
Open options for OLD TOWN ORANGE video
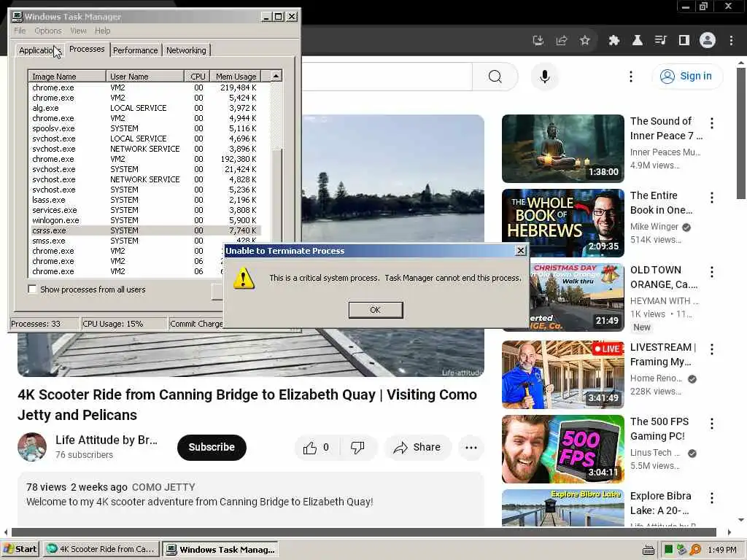click(712, 272)
